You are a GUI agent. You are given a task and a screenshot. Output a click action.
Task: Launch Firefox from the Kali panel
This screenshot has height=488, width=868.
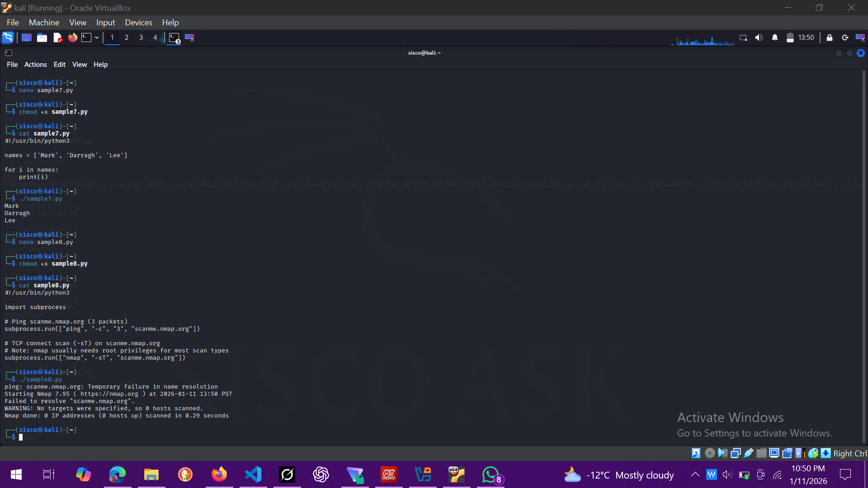pyautogui.click(x=73, y=38)
